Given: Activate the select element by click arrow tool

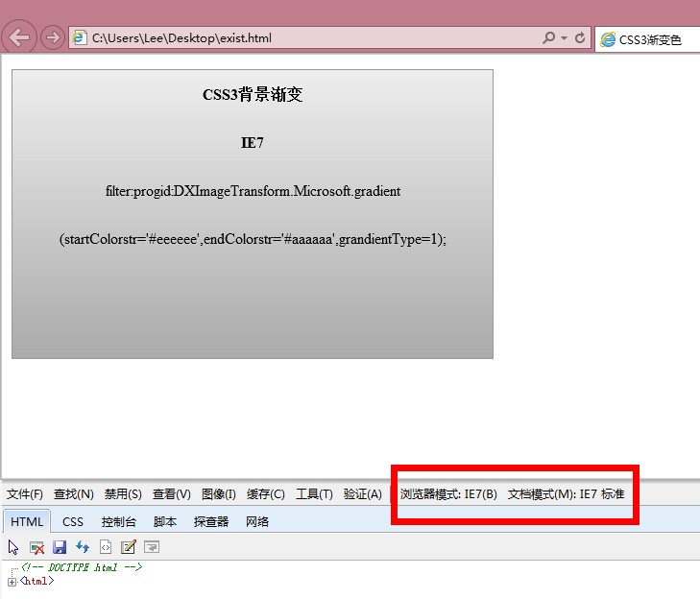Looking at the screenshot, I should [13, 547].
